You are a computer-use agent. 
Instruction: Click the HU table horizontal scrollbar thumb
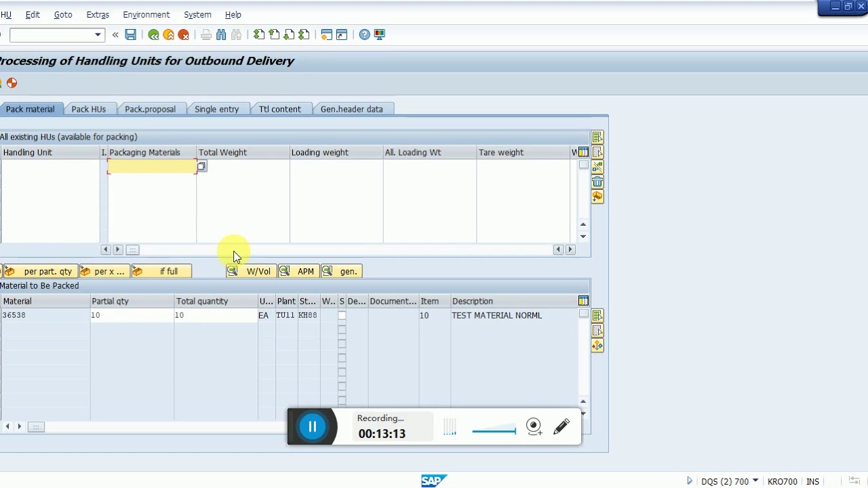132,250
